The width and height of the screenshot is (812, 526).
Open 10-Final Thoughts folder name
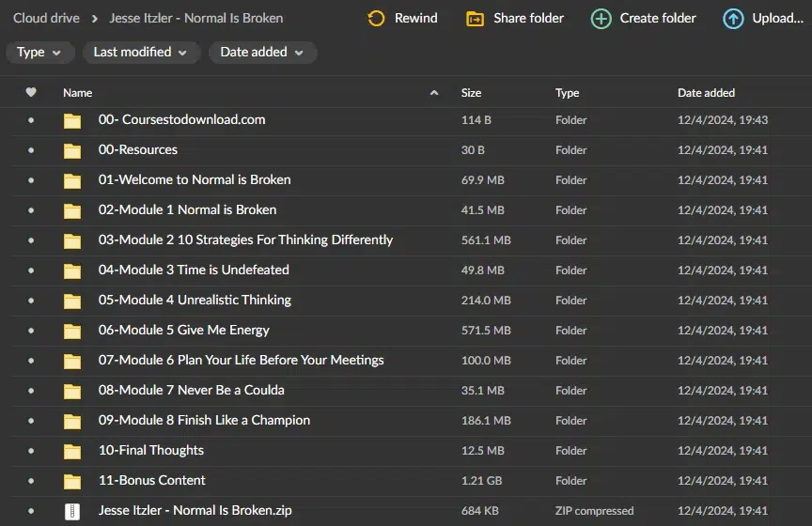click(151, 451)
